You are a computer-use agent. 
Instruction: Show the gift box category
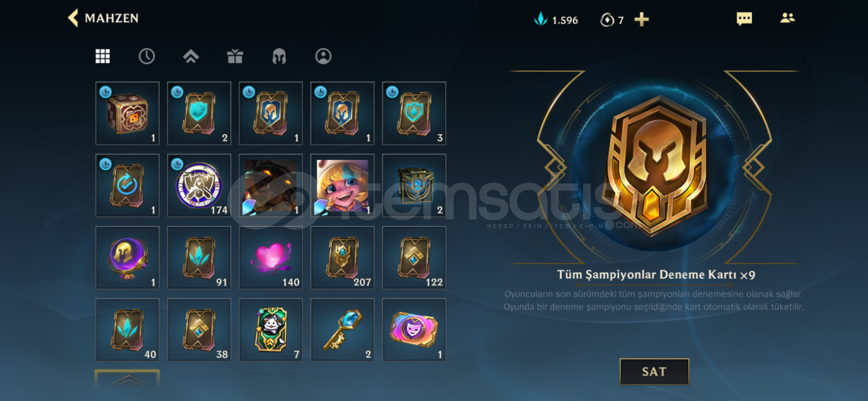coord(235,56)
